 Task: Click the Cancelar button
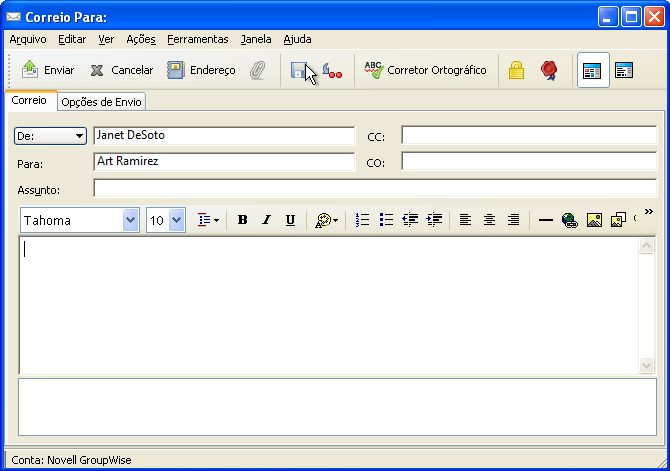[122, 70]
